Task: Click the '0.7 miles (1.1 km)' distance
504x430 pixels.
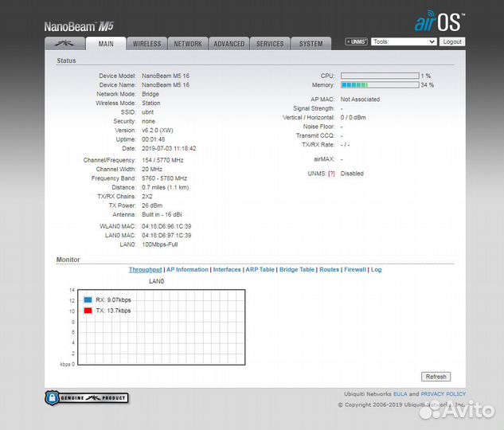Action: pos(166,187)
